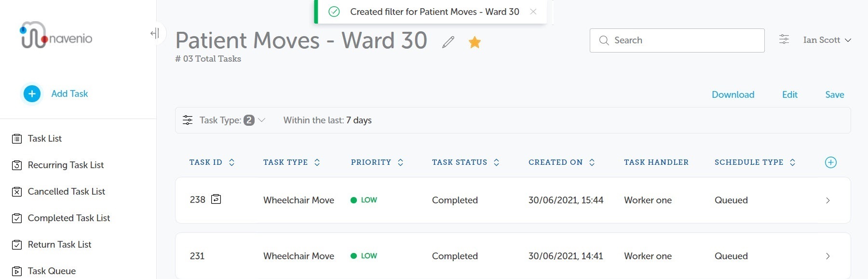Click the Download link
Image resolution: width=868 pixels, height=279 pixels.
tap(733, 94)
